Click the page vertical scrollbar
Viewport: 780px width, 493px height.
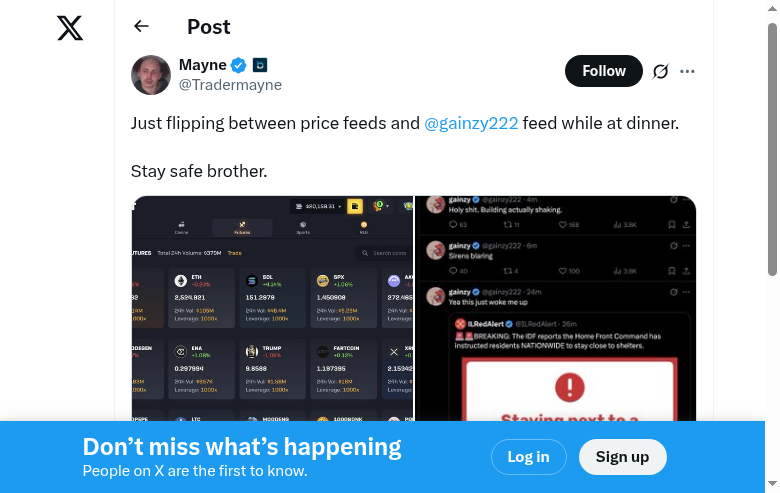(x=772, y=150)
